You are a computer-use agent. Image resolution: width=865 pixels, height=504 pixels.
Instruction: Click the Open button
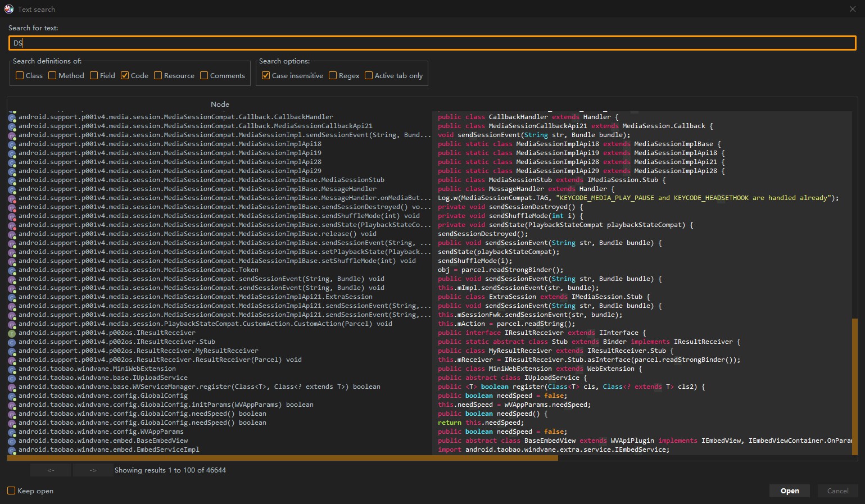point(790,491)
